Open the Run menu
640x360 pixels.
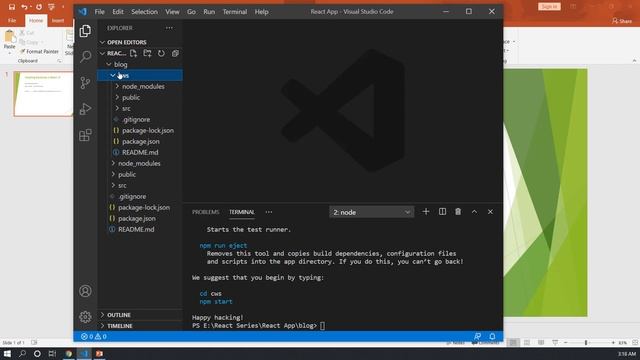[x=209, y=12]
